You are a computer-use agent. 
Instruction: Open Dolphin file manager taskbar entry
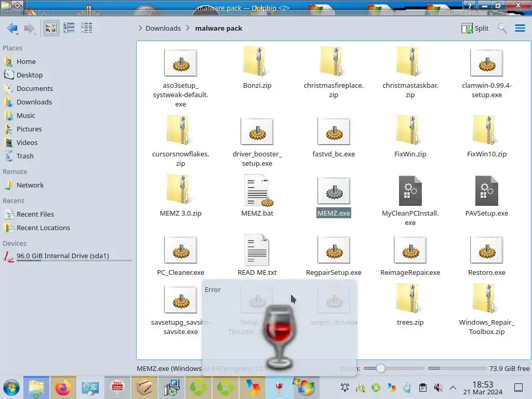[x=36, y=388]
